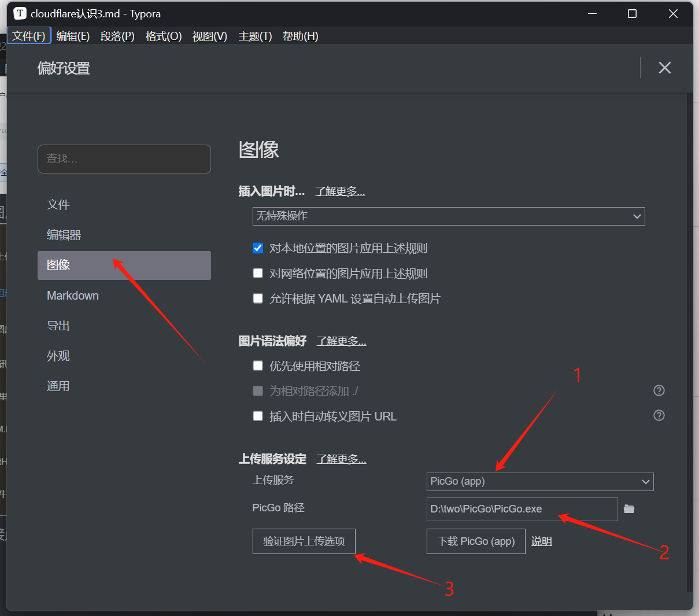The image size is (699, 616).
Task: Click help icon next to relative path option
Action: (659, 390)
